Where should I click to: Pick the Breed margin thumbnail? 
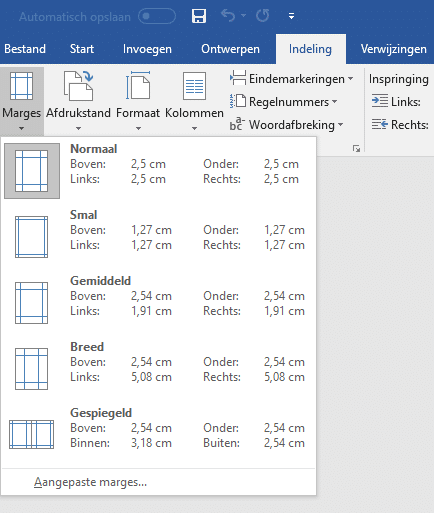click(x=31, y=369)
